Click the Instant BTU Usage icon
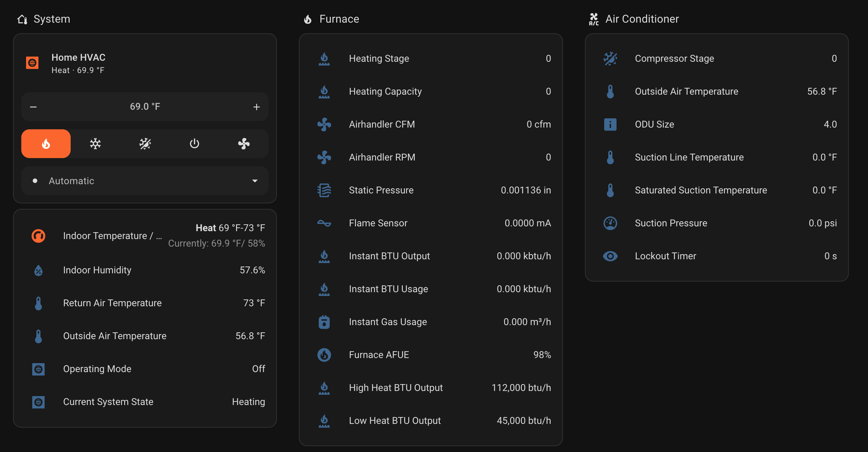The height and width of the screenshot is (452, 868). click(x=324, y=289)
